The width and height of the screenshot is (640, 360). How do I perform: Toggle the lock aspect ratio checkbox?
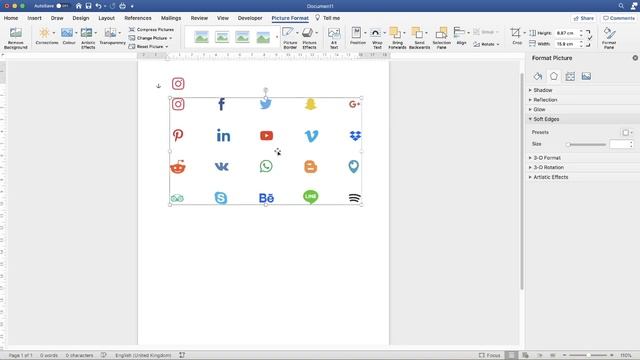(x=590, y=38)
